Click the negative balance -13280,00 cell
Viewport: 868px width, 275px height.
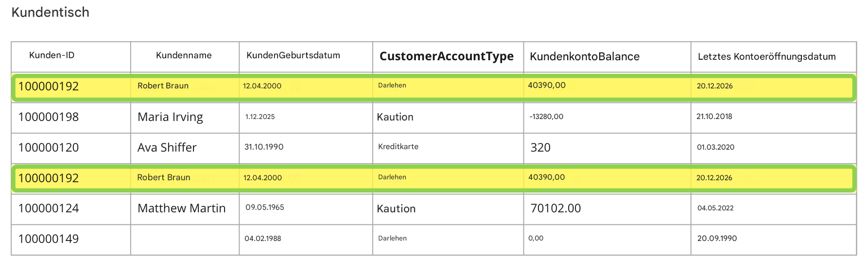607,118
